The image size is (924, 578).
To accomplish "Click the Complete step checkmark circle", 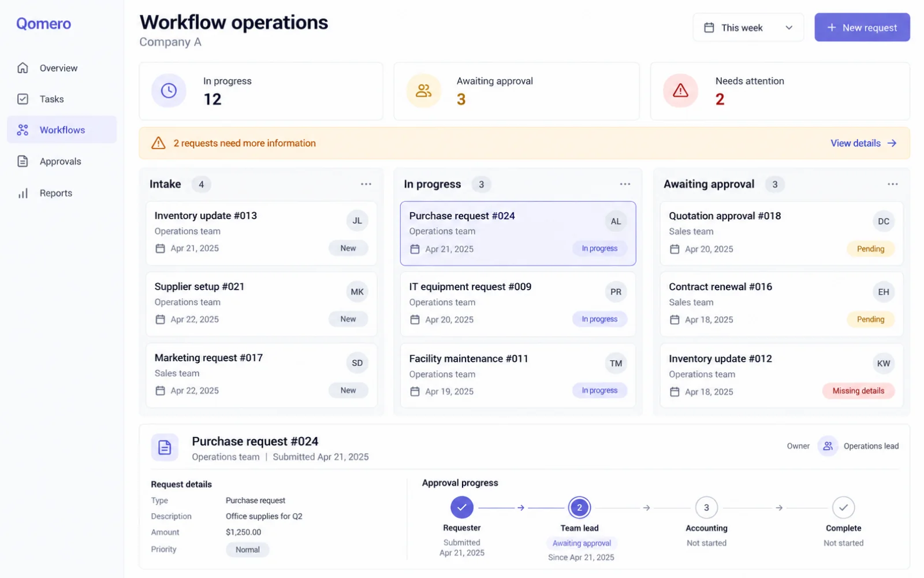I will pyautogui.click(x=844, y=507).
